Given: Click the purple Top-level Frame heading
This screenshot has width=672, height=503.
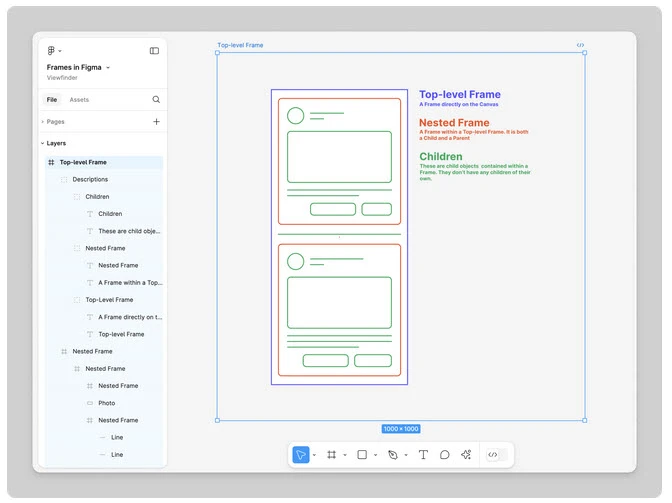Looking at the screenshot, I should [x=460, y=94].
